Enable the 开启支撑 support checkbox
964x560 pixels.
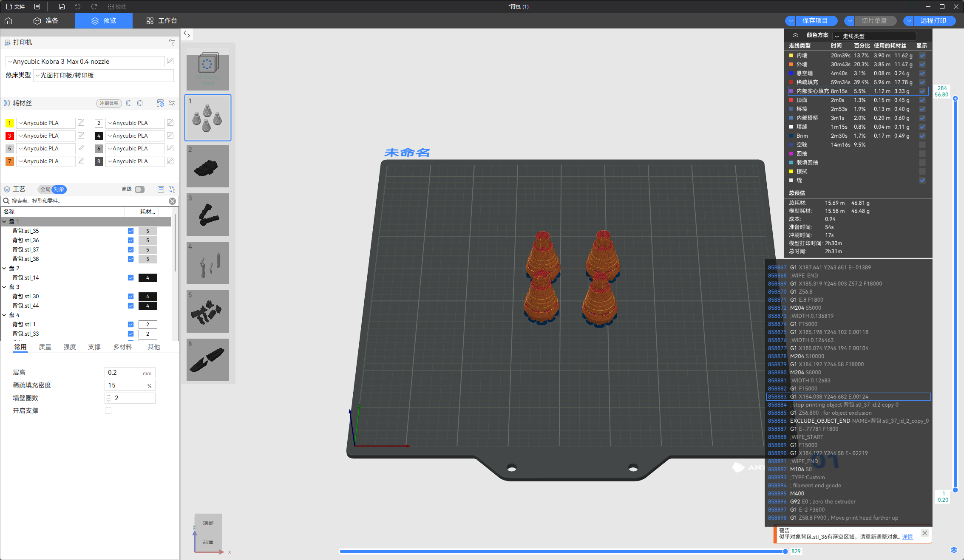108,410
